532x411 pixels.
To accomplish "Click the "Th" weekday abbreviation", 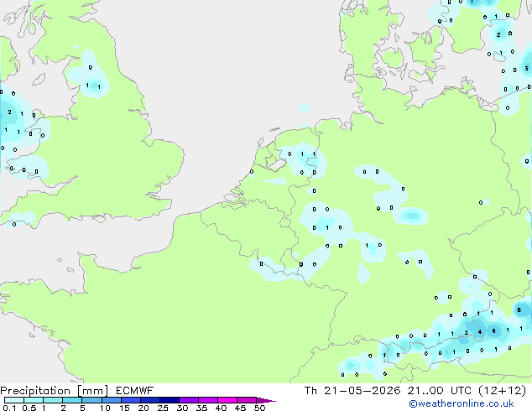I will 310,391.
